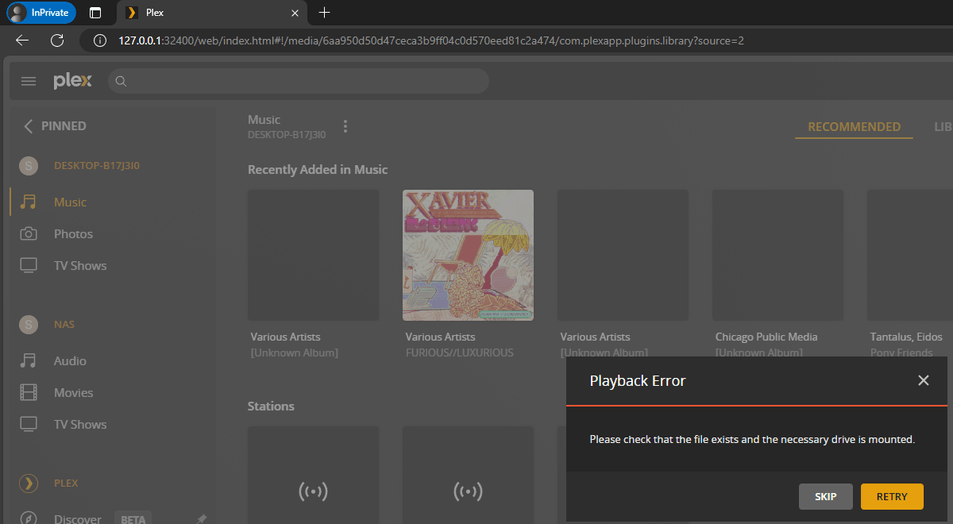
Task: Click the FURIOUS//LUXURIOUS album title
Action: (x=459, y=353)
